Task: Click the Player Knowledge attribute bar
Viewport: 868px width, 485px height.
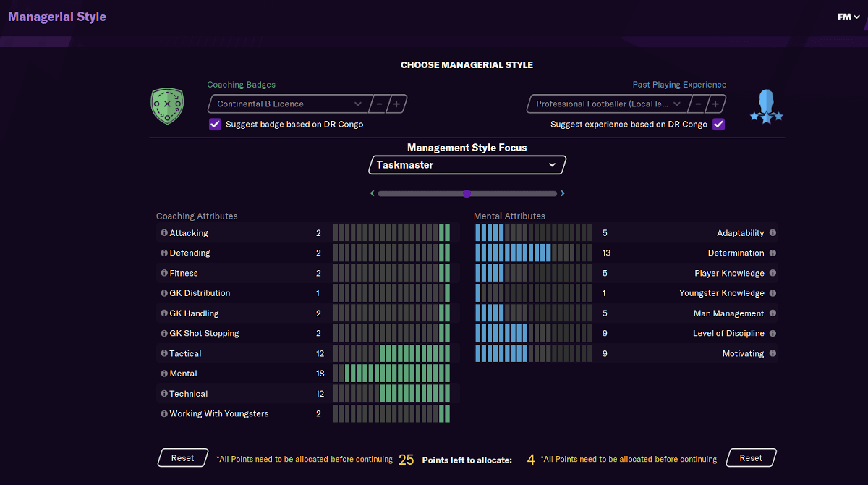Action: (533, 274)
